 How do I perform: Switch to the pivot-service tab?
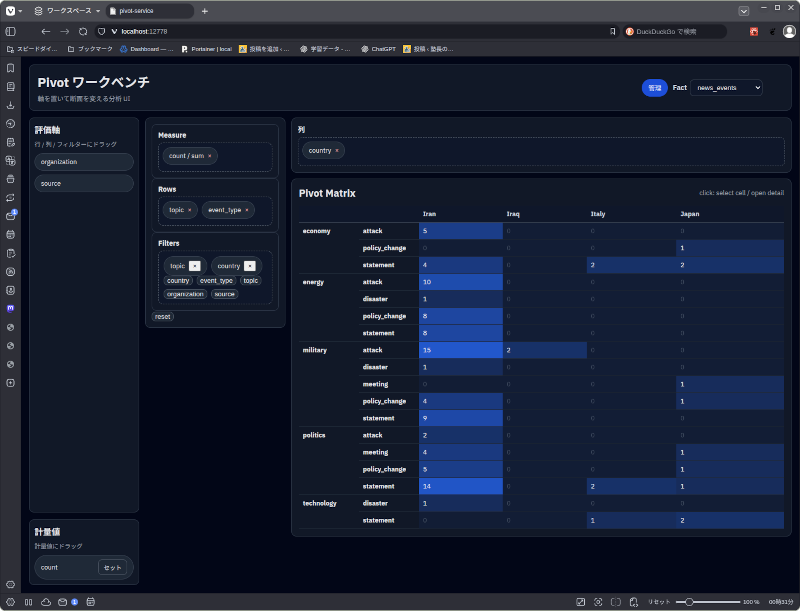click(150, 10)
